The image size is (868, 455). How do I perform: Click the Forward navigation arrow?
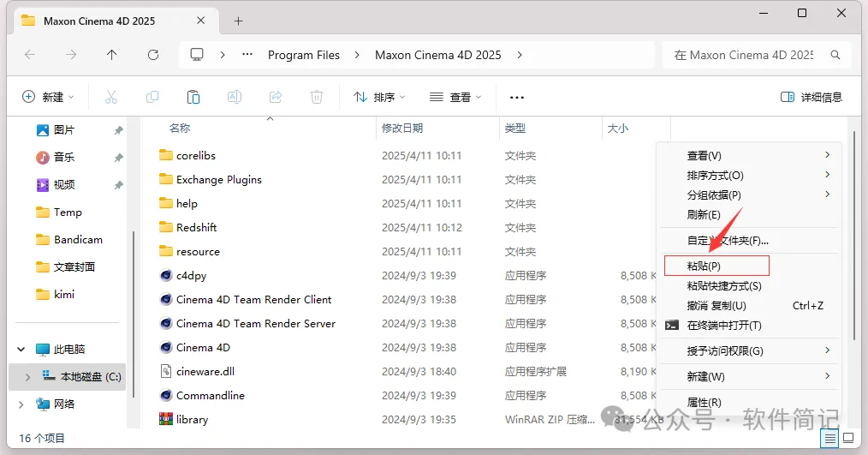point(71,54)
